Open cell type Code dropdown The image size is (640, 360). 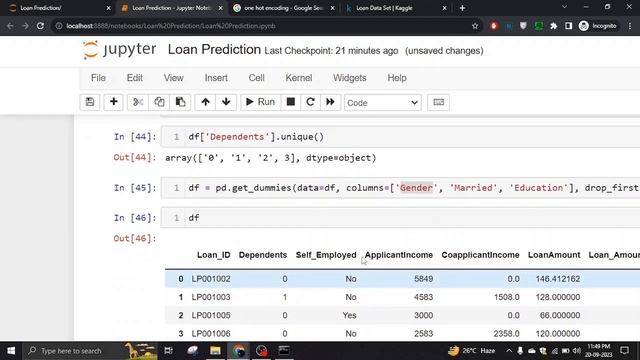(x=382, y=102)
